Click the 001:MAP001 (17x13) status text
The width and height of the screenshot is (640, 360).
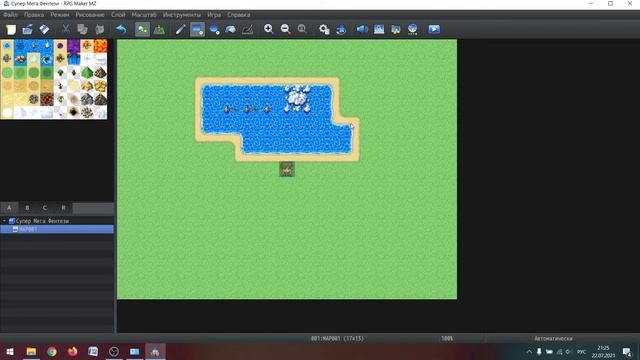337,339
